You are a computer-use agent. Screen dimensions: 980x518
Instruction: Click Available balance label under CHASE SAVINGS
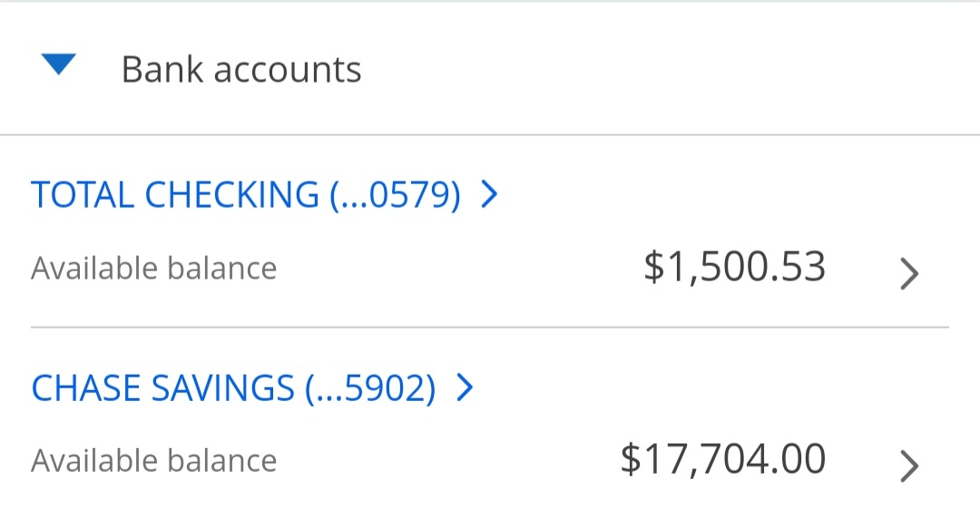(153, 461)
